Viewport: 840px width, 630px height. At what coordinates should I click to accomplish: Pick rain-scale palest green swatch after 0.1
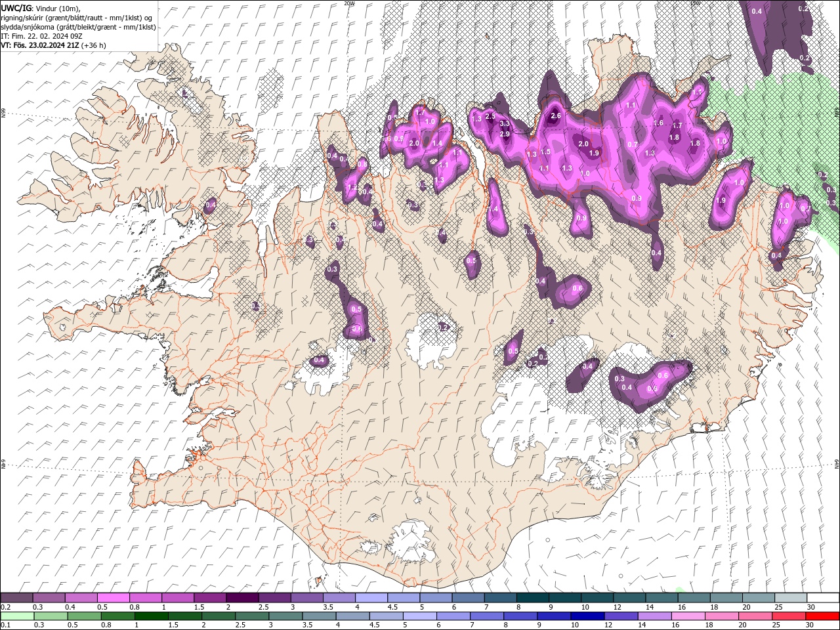click(x=18, y=616)
